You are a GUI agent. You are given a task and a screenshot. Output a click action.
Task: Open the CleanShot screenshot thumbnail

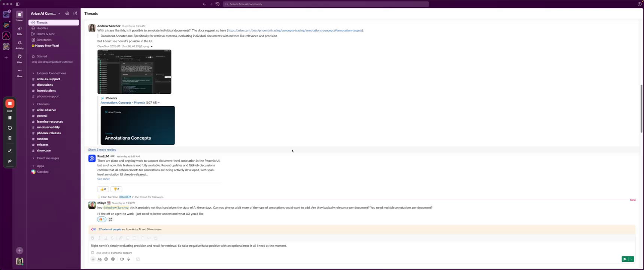click(x=134, y=72)
